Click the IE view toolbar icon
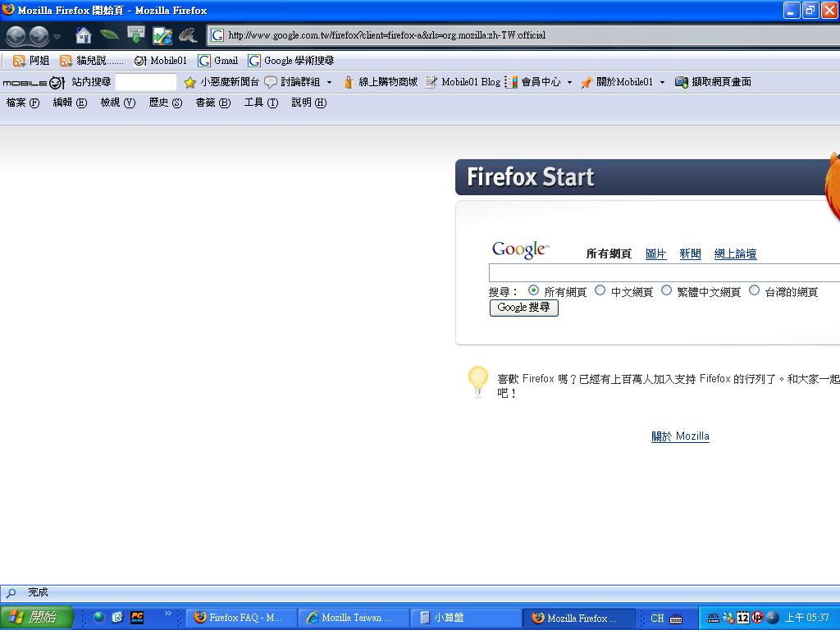 coord(162,36)
